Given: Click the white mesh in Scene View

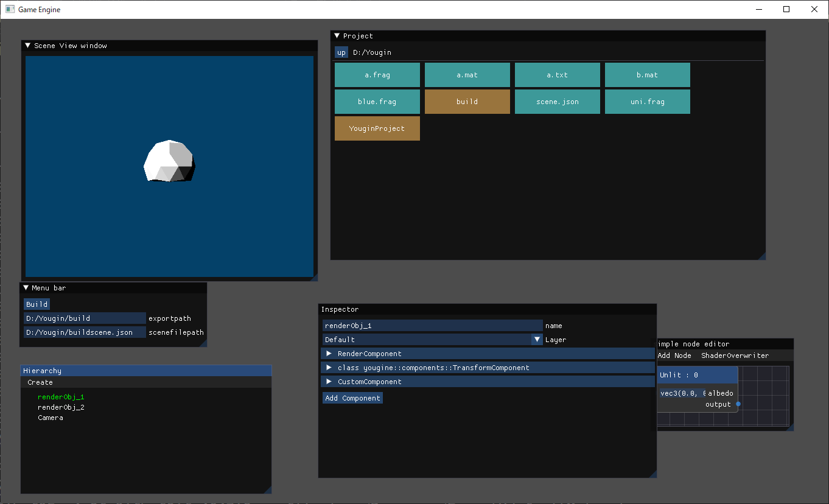Looking at the screenshot, I should (169, 161).
